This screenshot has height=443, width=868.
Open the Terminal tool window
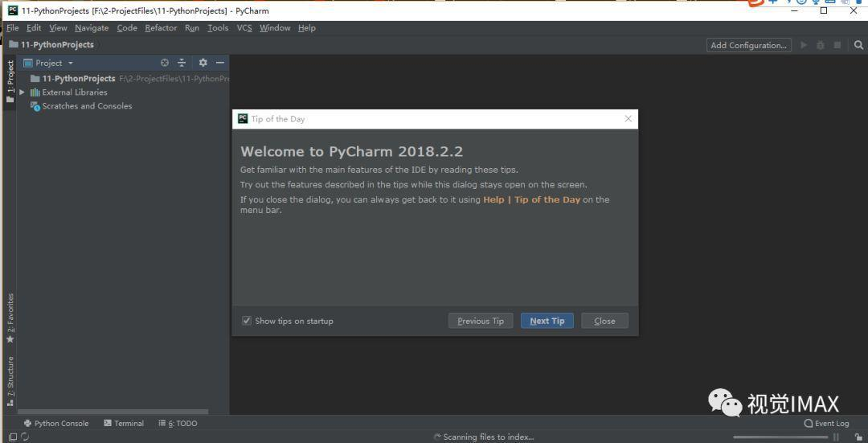coord(124,424)
